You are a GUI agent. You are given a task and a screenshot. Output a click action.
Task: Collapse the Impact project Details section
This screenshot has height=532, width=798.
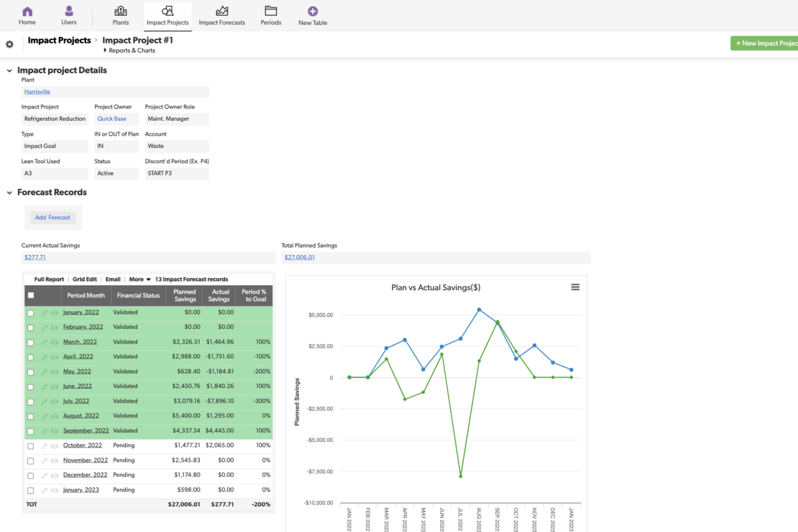[9, 71]
